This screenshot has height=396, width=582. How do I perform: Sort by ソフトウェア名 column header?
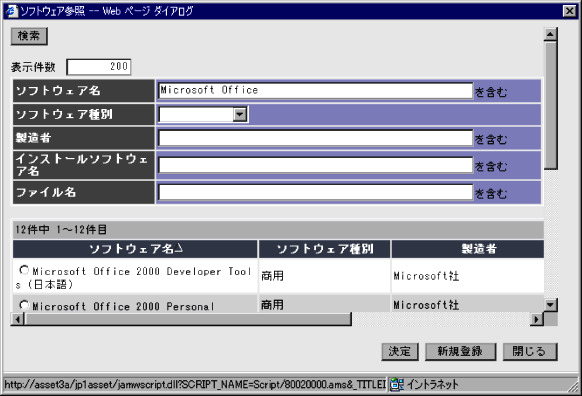135,249
